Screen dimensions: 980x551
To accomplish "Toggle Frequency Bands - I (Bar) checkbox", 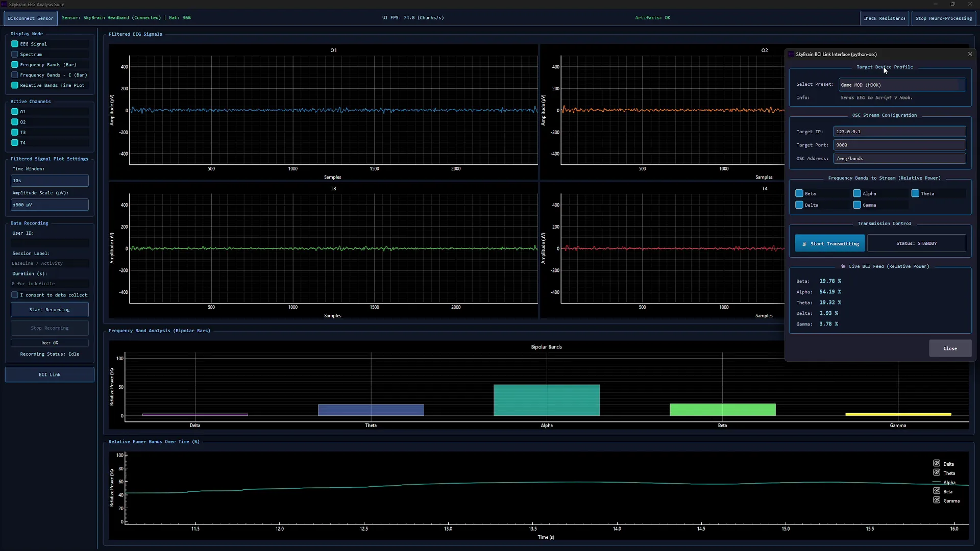I will (15, 75).
